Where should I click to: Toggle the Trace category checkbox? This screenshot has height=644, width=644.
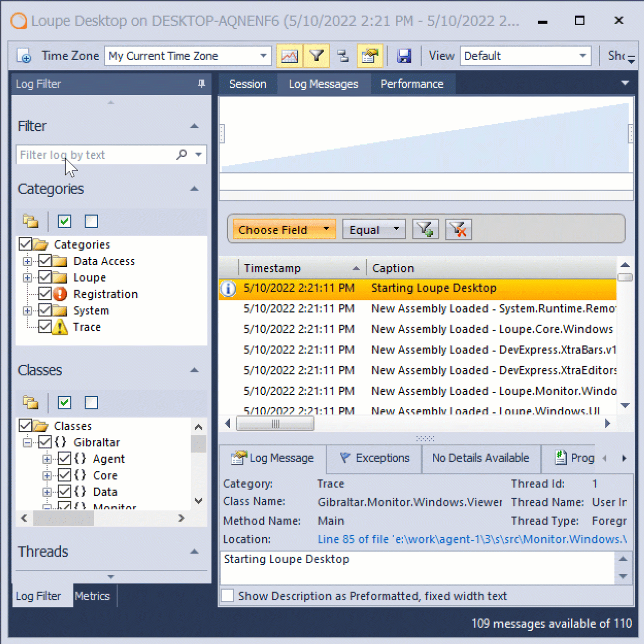pos(45,327)
